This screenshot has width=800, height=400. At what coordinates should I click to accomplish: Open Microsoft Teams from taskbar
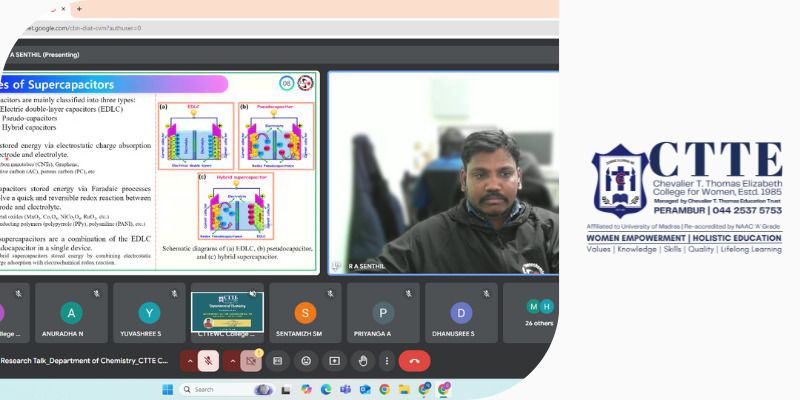(345, 390)
